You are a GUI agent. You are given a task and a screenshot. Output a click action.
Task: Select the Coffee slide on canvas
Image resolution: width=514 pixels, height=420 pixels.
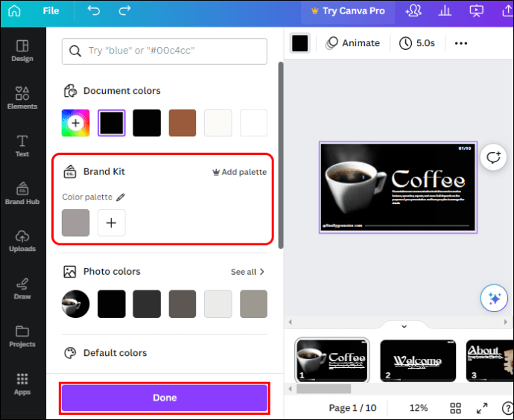tap(398, 188)
